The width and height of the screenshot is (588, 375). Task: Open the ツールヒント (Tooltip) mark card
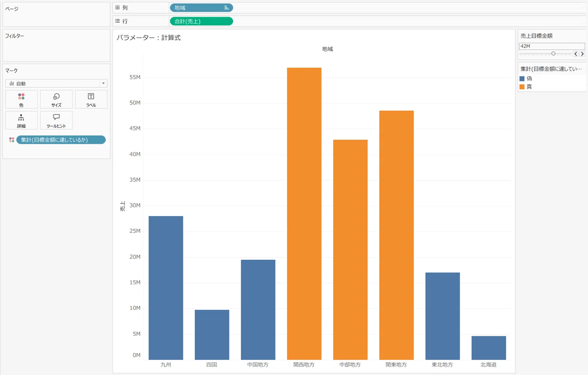click(56, 120)
